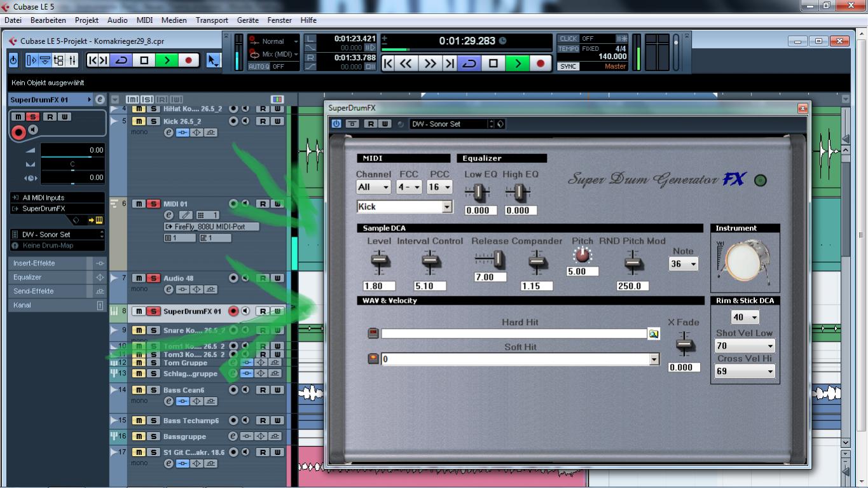Open the Datei menu
Viewport: 868px width, 488px height.
tap(13, 20)
